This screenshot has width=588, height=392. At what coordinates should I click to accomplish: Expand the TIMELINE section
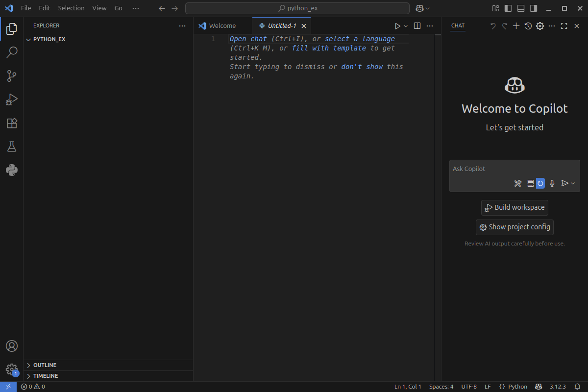108,376
